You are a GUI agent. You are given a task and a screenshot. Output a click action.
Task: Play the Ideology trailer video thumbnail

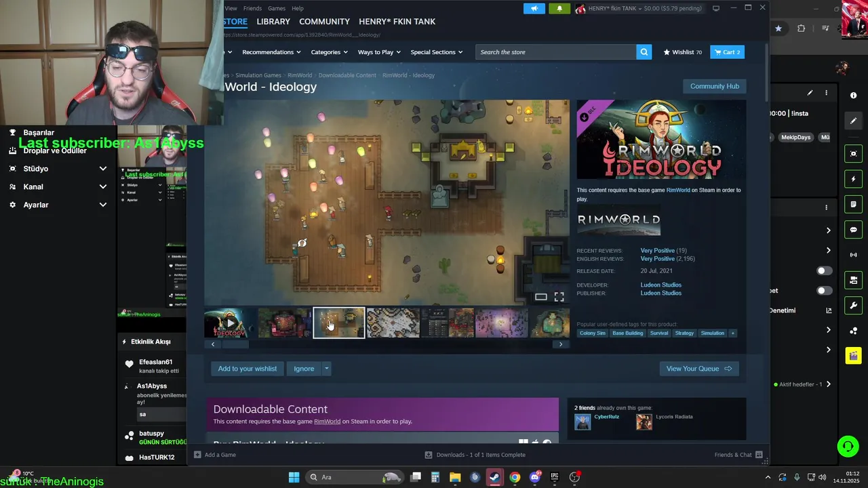tap(230, 323)
